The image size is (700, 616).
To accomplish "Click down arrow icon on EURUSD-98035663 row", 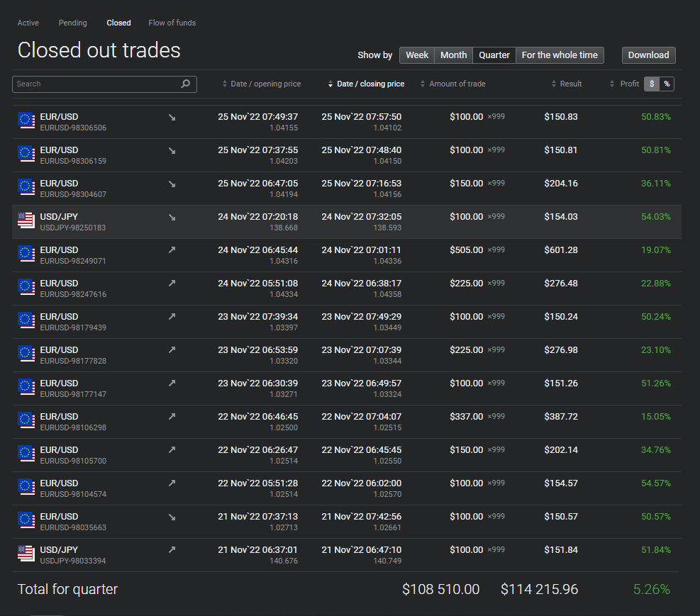I will pos(172,517).
